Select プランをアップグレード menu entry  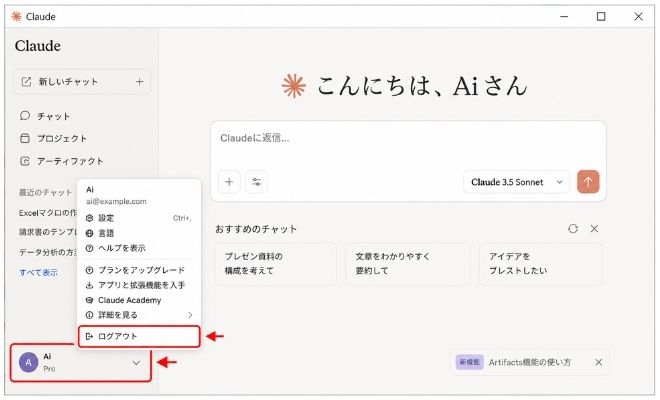[139, 270]
